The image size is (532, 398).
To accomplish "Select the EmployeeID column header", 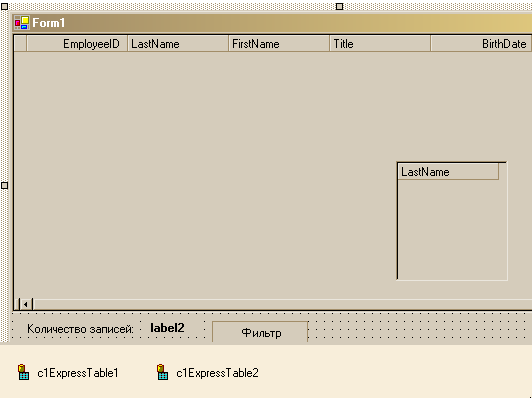I will (x=77, y=44).
